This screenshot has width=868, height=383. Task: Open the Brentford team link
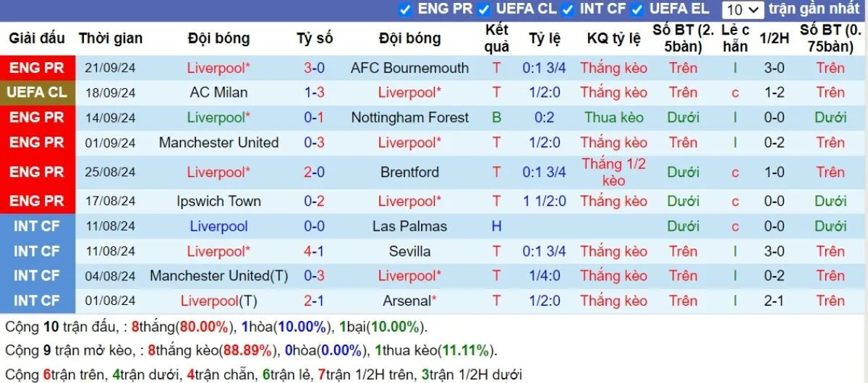coord(409,172)
